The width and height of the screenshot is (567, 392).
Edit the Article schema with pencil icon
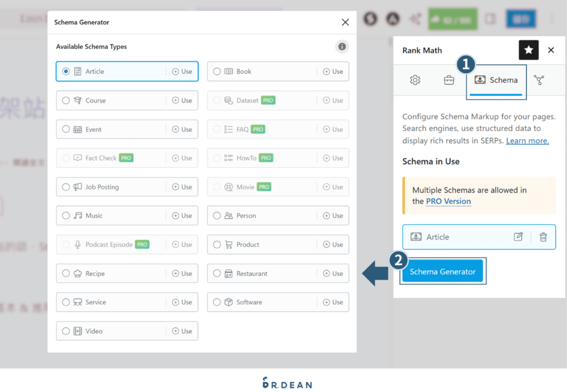coord(518,237)
